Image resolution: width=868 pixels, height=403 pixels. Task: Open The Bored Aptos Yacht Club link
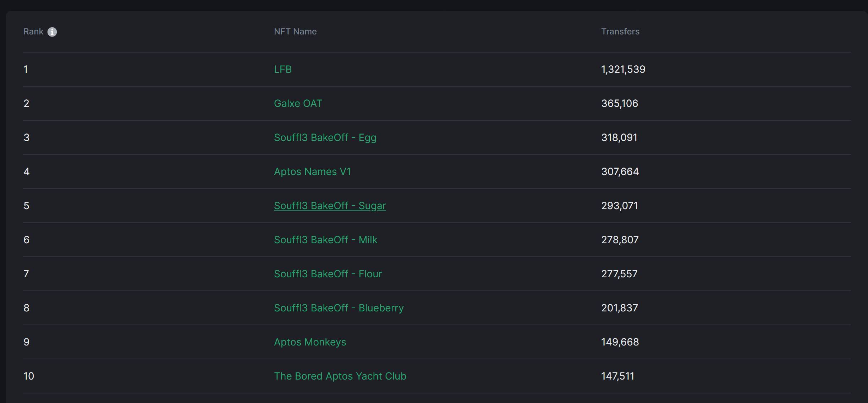(x=340, y=376)
